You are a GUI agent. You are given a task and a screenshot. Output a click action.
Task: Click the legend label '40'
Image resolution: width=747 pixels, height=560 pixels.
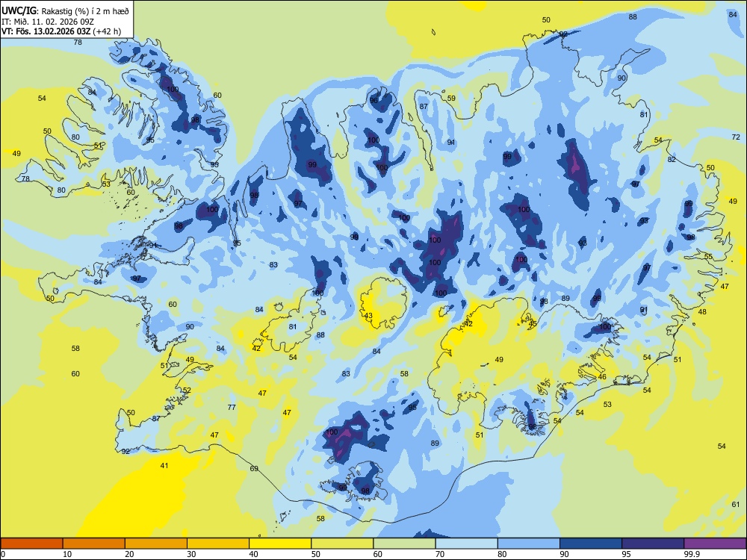pos(253,554)
